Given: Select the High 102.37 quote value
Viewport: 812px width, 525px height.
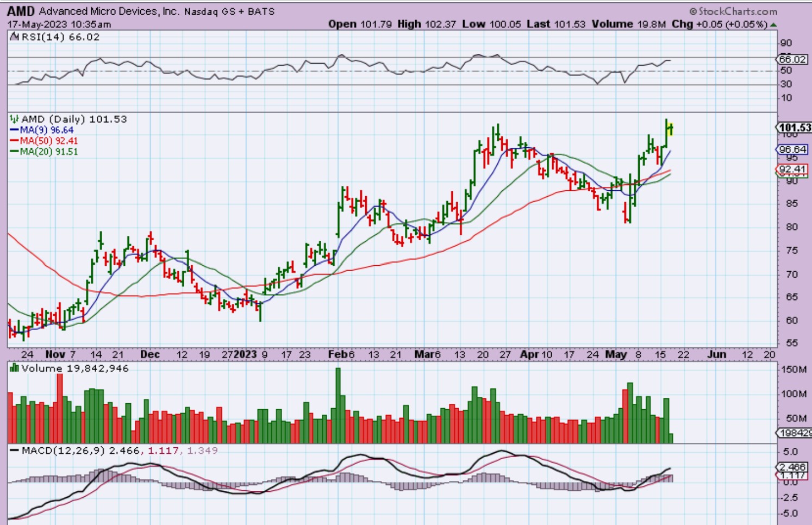Looking at the screenshot, I should (427, 24).
